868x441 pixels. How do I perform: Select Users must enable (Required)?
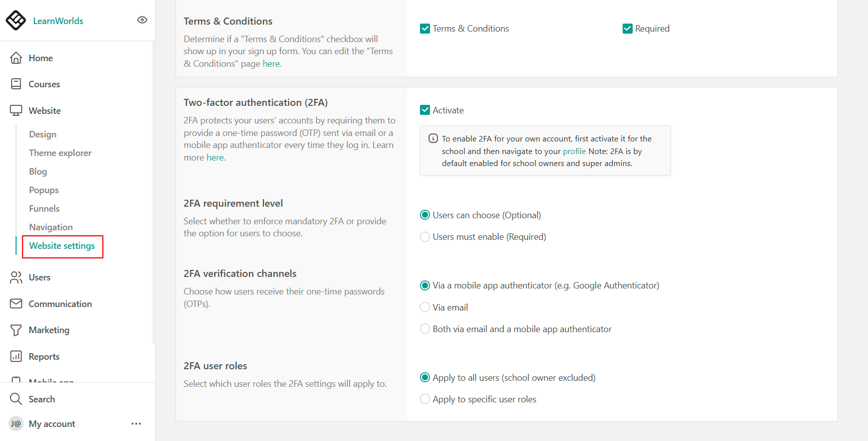[x=425, y=237]
